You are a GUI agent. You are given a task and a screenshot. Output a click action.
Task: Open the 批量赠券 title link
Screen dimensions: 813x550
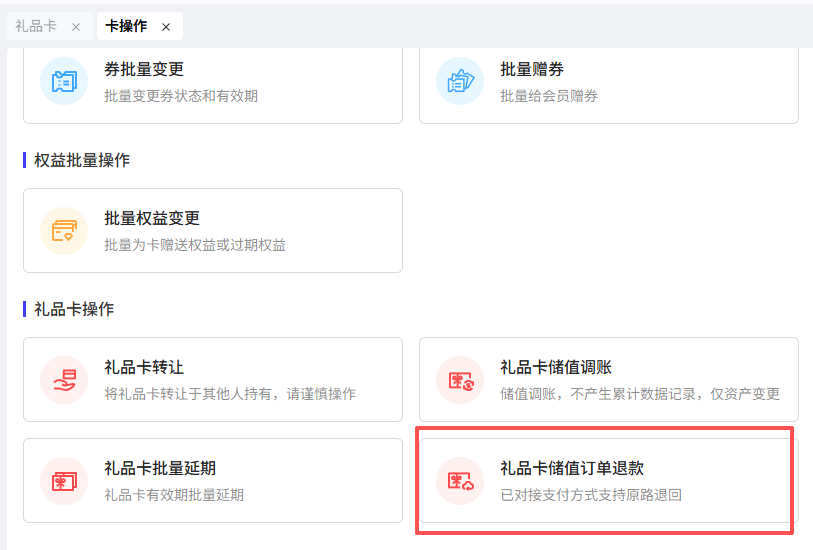click(532, 70)
